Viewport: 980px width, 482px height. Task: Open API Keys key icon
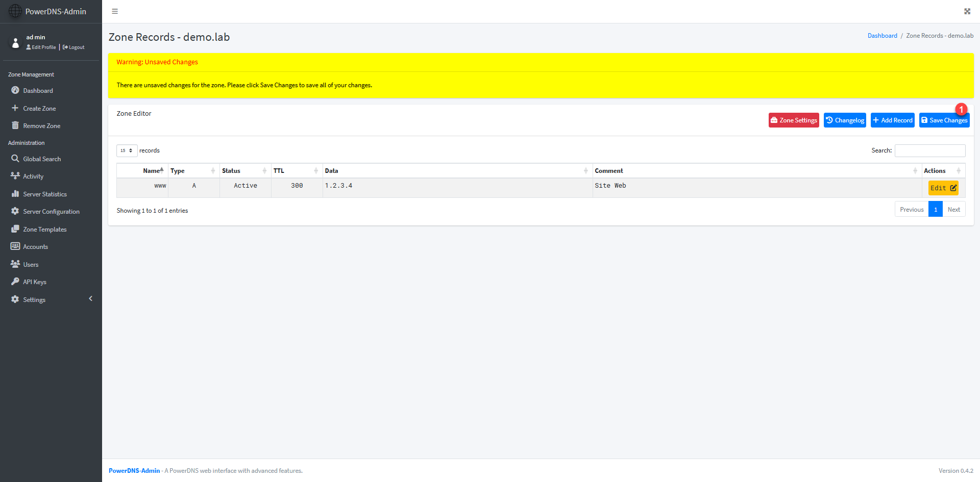click(15, 282)
